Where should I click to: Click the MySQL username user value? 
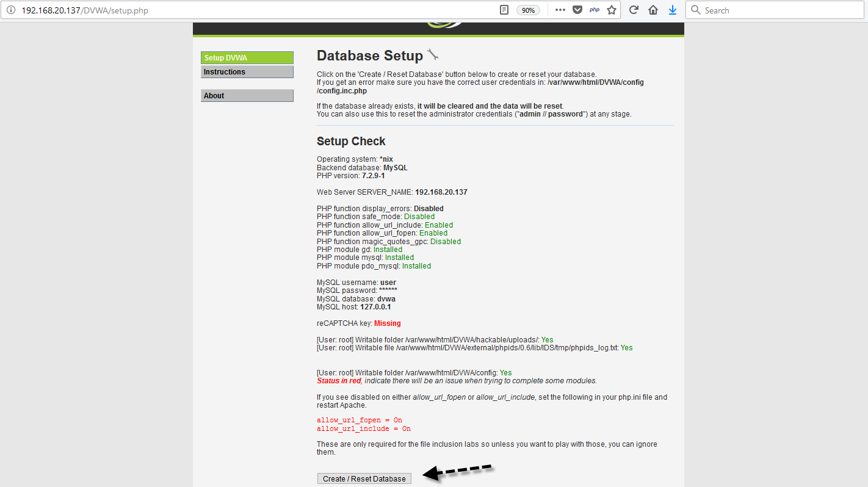[388, 283]
